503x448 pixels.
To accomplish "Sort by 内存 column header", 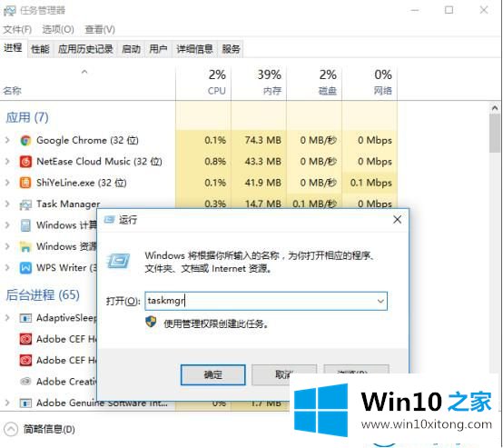I will pos(259,83).
